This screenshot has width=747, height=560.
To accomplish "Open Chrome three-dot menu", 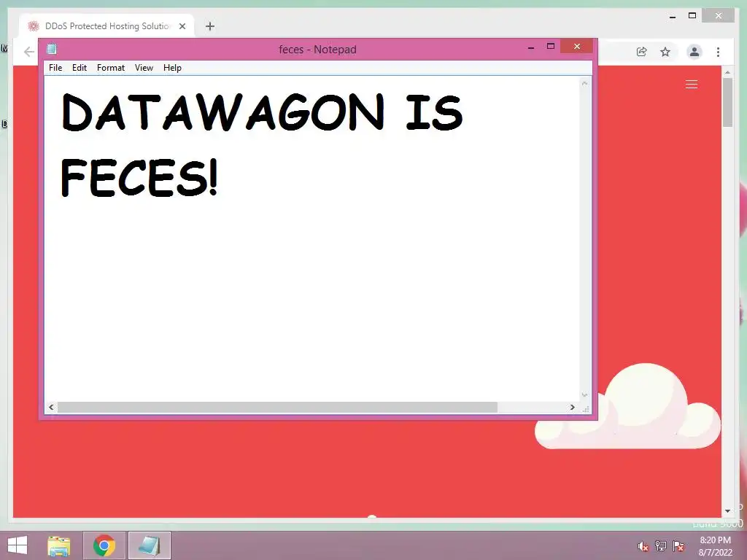I will [x=718, y=52].
